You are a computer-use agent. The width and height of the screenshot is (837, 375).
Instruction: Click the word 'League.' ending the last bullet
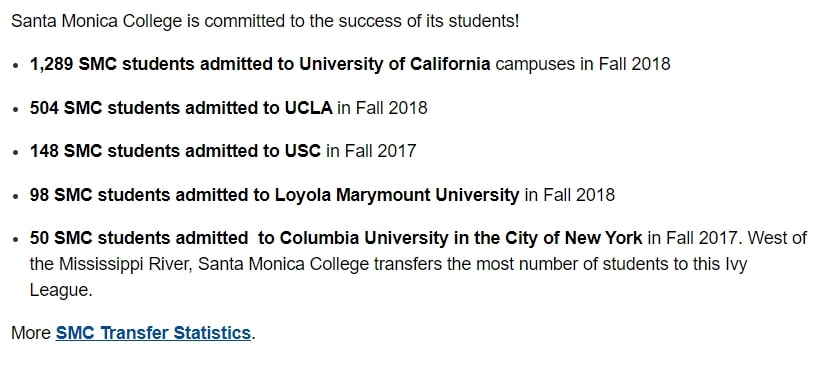[61, 291]
